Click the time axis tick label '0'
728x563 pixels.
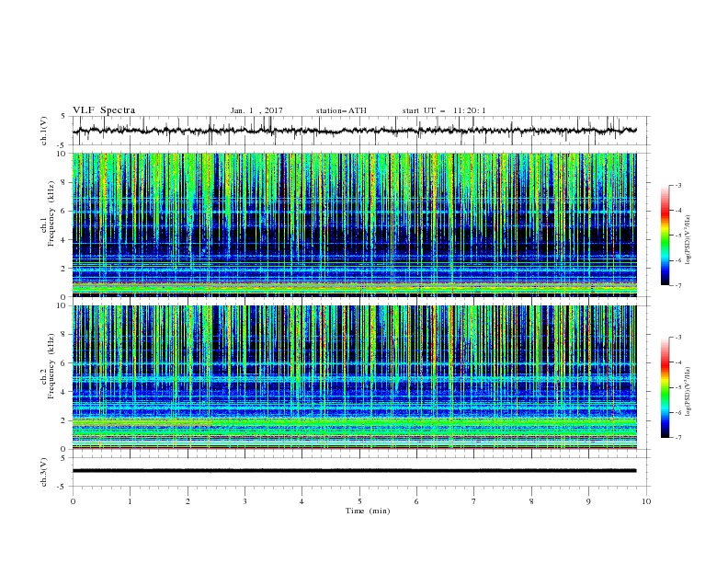pos(73,501)
